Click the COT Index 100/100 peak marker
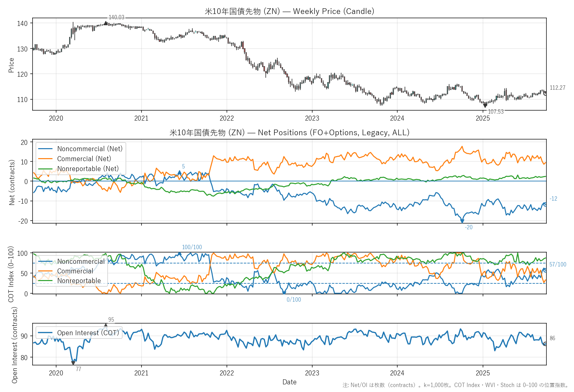The image size is (574, 392). 180,253
